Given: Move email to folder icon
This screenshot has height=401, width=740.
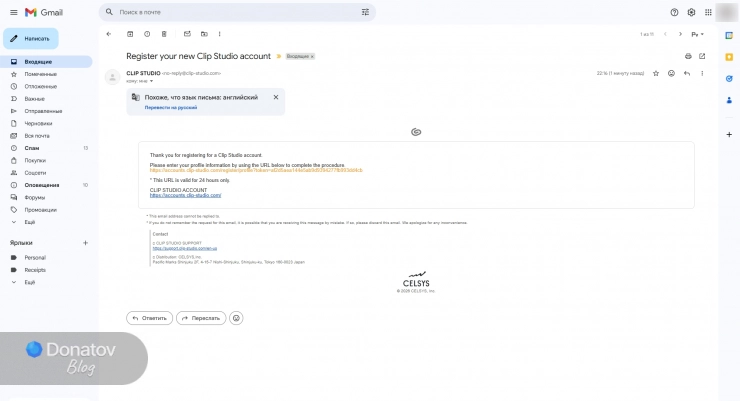Looking at the screenshot, I should [x=204, y=34].
